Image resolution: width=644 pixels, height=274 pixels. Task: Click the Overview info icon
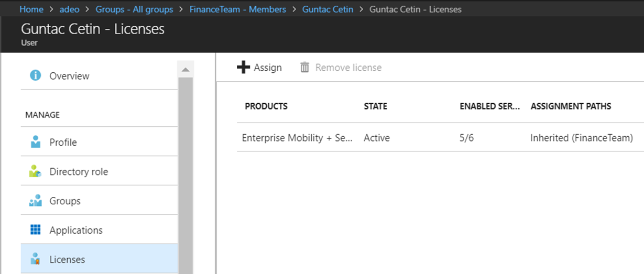(x=36, y=75)
